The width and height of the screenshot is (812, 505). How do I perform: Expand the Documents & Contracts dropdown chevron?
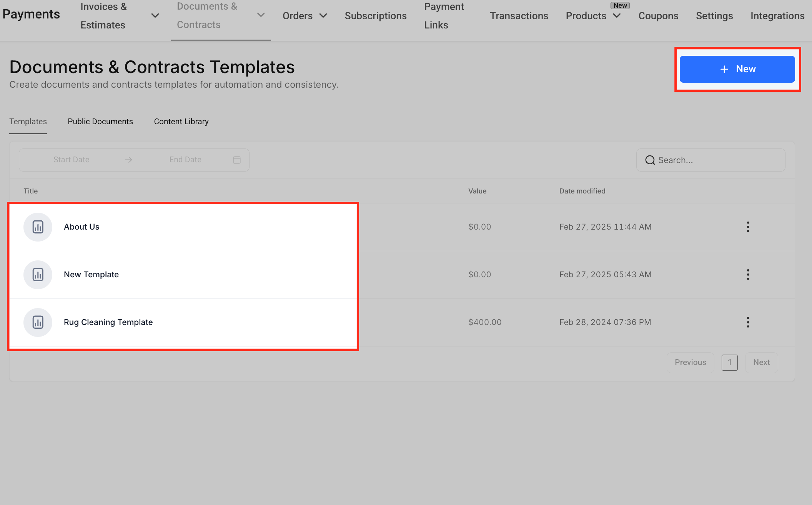[261, 15]
